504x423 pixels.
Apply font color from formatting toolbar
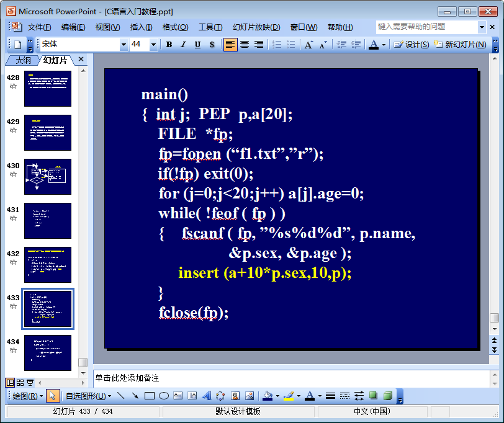point(374,45)
